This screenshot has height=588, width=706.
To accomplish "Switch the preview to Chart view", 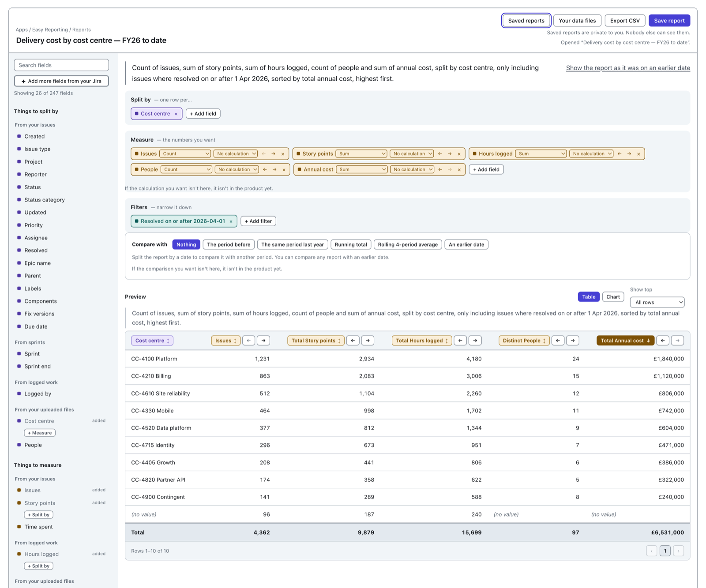I will point(613,297).
